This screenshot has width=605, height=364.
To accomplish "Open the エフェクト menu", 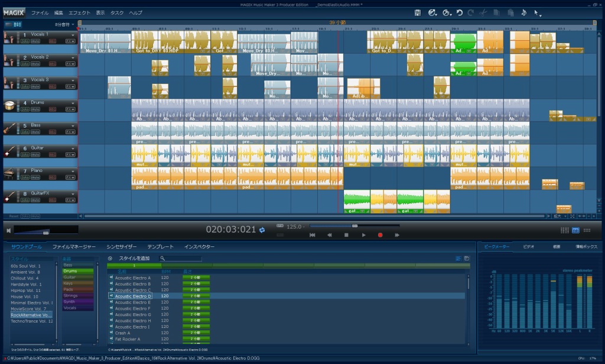I will tap(79, 13).
